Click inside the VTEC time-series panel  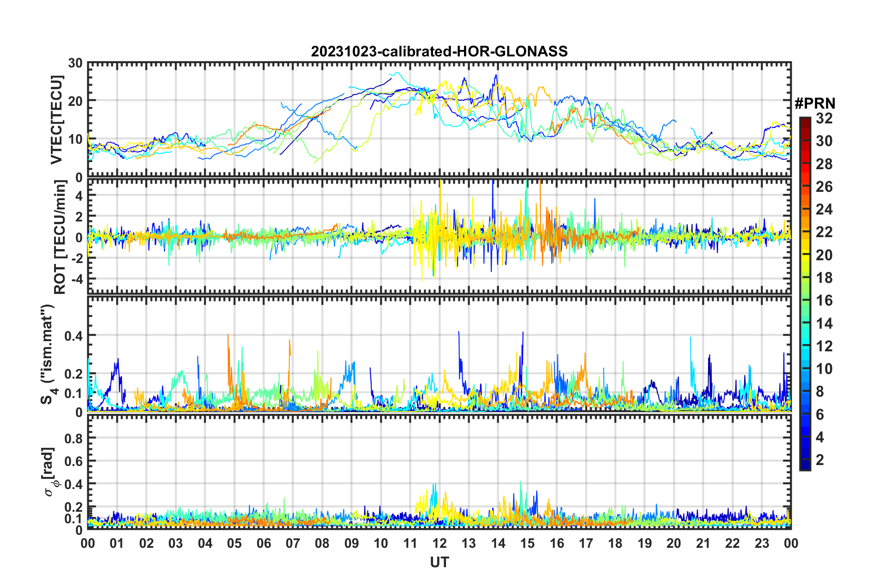coord(439,120)
